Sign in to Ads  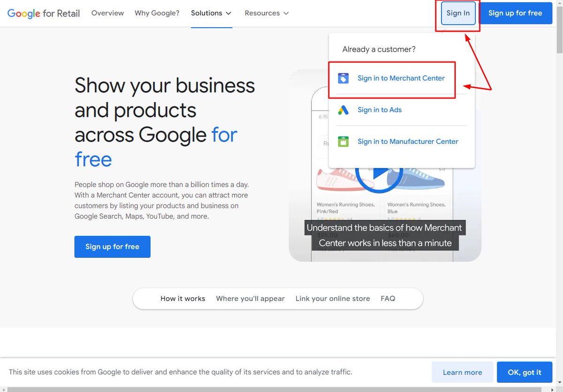(380, 110)
